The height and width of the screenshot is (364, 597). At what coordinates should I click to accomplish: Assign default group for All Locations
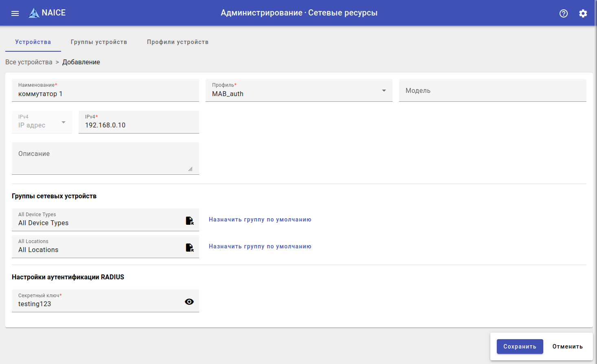260,246
